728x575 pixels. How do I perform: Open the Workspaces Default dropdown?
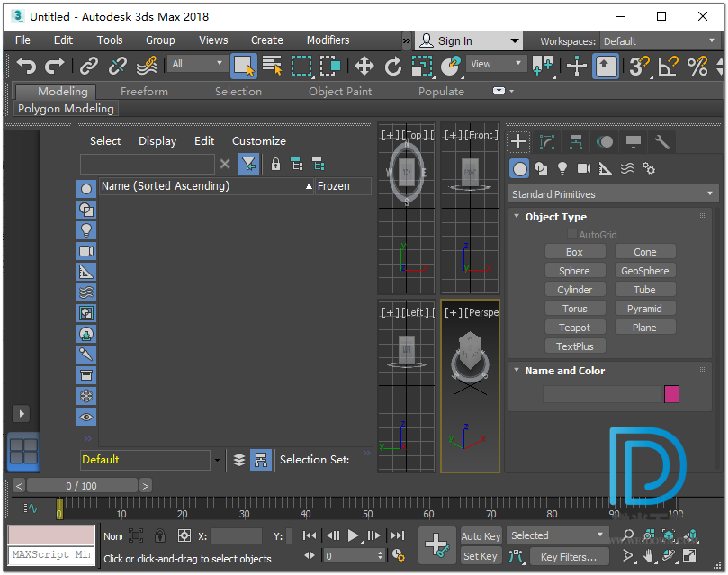pos(659,41)
